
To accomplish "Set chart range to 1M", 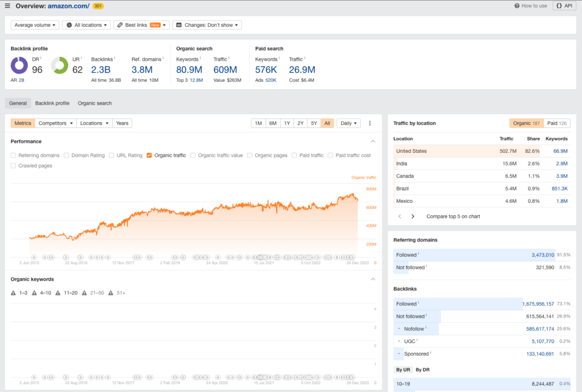I will pyautogui.click(x=259, y=123).
